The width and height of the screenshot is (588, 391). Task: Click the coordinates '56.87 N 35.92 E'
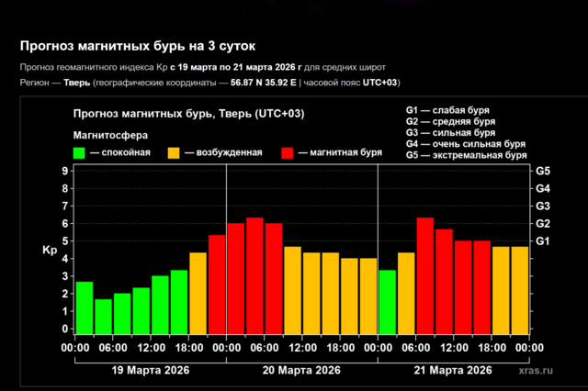pos(264,83)
